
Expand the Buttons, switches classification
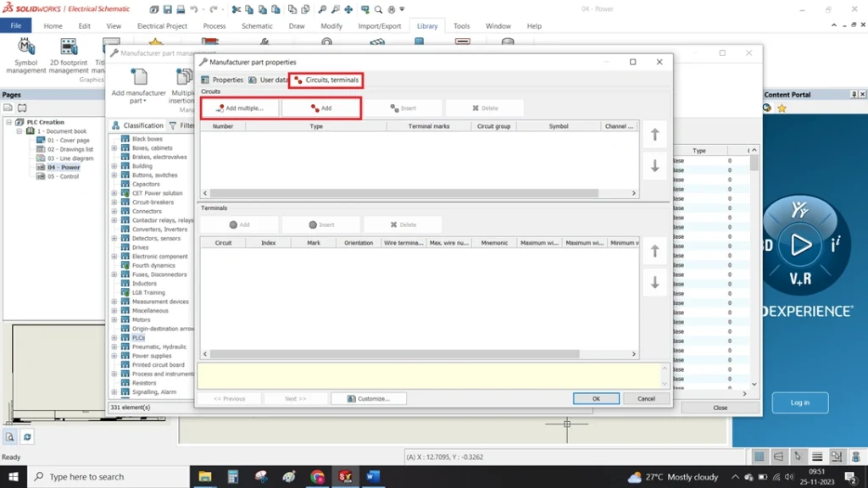click(x=114, y=175)
